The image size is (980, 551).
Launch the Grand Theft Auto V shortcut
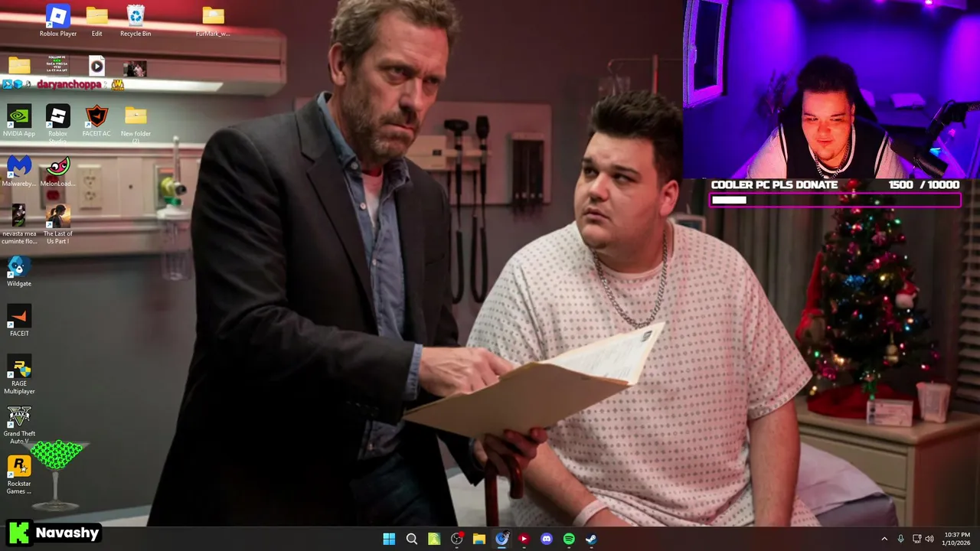click(x=19, y=425)
